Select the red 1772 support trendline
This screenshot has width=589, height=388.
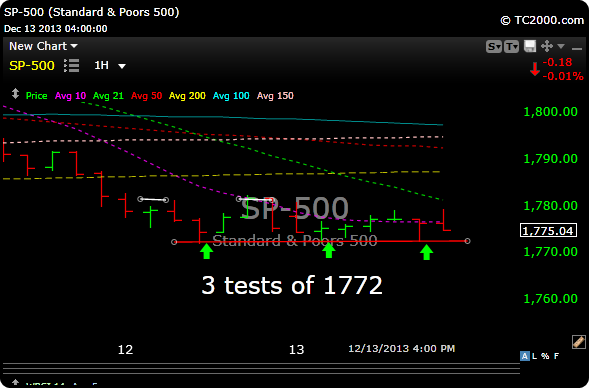point(320,242)
